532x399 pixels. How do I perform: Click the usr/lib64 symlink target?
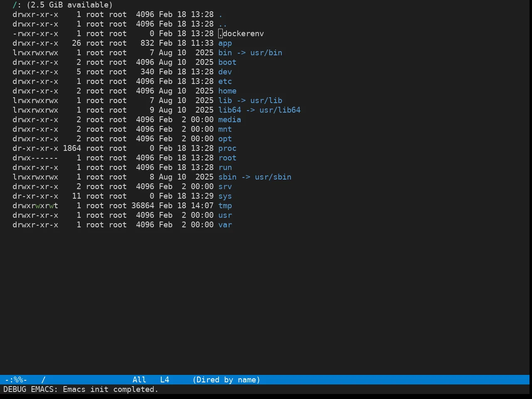click(x=280, y=110)
